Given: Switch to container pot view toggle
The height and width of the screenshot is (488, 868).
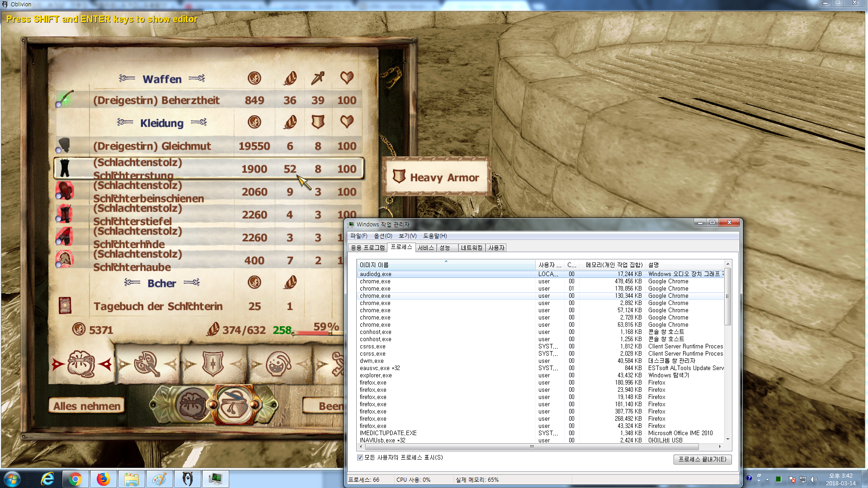Looking at the screenshot, I should (x=234, y=405).
